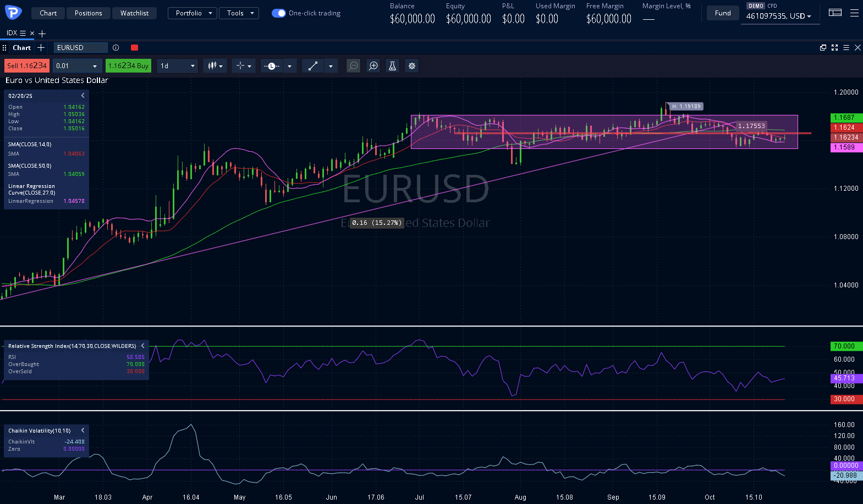The width and height of the screenshot is (863, 504).
Task: Collapse the Relative Strength Index legend
Action: (x=142, y=346)
